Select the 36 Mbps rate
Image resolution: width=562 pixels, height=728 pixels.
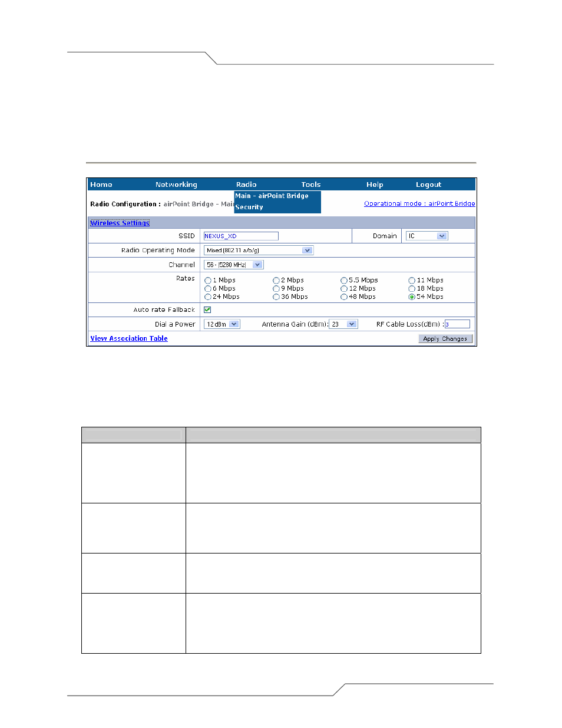click(276, 297)
